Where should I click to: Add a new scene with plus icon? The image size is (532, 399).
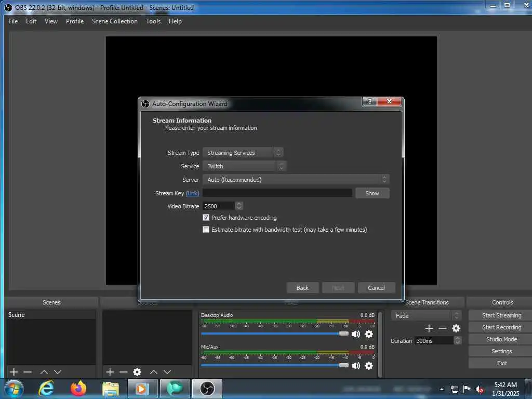click(x=14, y=372)
